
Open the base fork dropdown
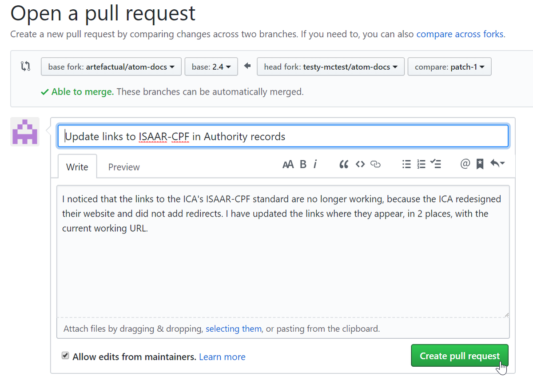tap(111, 67)
